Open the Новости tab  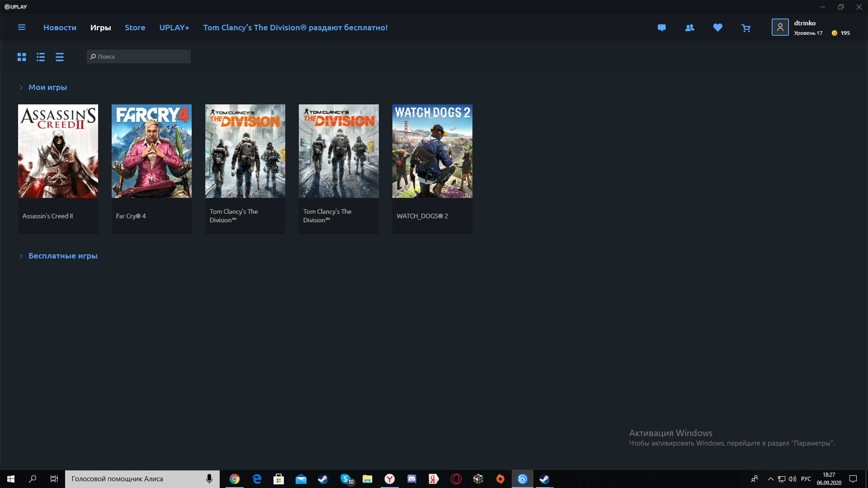click(x=60, y=28)
